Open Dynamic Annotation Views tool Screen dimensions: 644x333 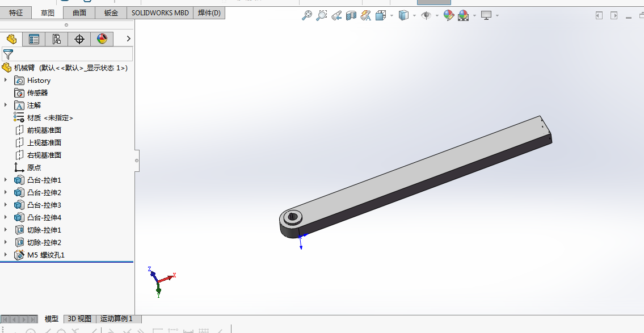coord(365,16)
